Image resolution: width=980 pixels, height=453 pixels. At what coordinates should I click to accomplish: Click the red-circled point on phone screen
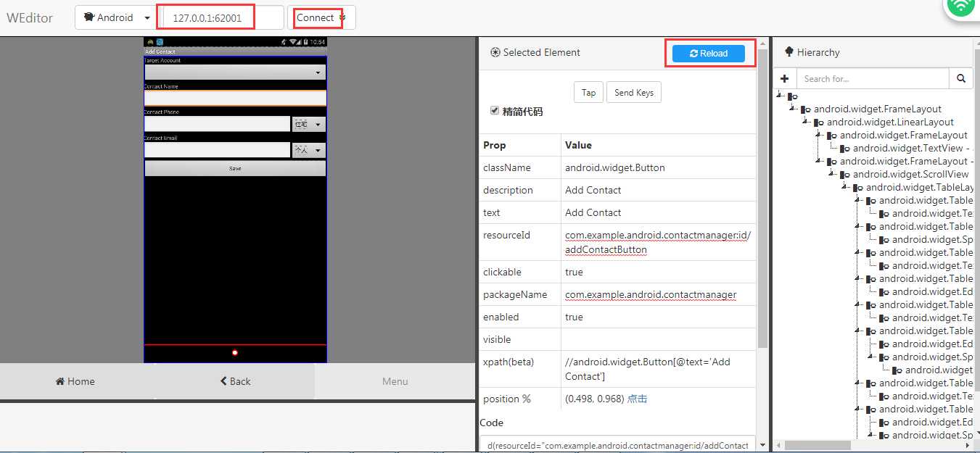click(x=235, y=352)
